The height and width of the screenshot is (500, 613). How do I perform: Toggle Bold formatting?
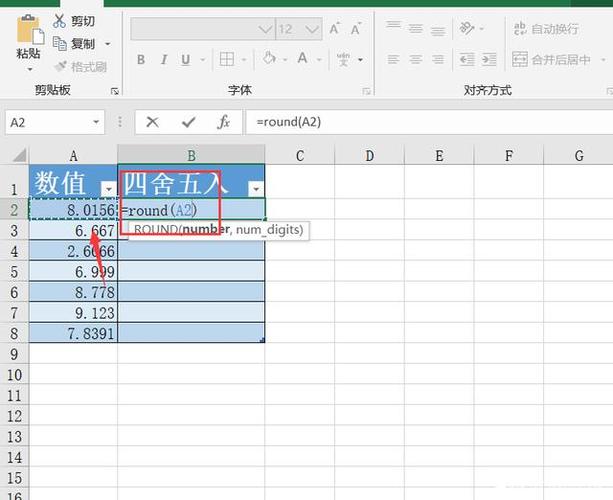coord(141,59)
